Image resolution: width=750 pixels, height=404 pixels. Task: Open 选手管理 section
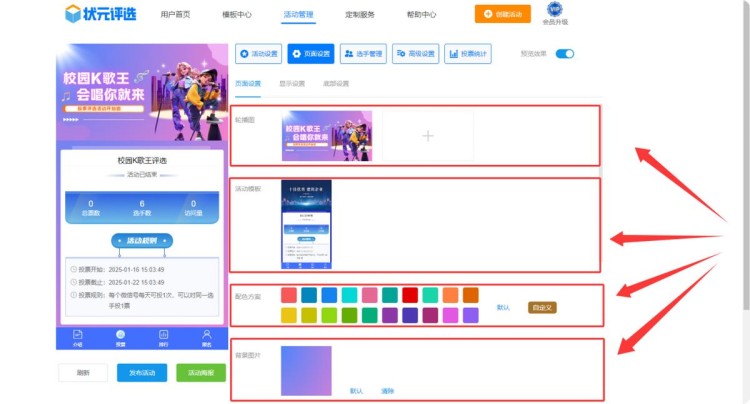click(x=362, y=54)
